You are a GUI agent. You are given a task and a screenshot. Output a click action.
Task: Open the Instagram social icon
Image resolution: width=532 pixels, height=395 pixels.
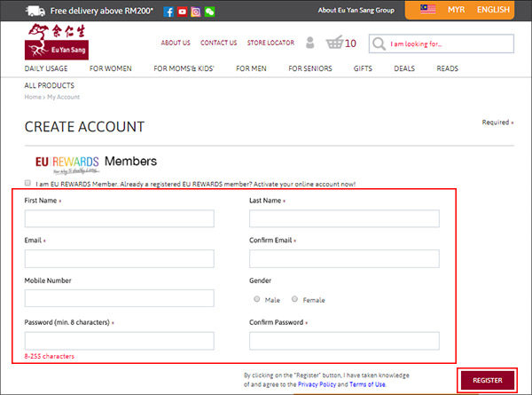coord(196,12)
